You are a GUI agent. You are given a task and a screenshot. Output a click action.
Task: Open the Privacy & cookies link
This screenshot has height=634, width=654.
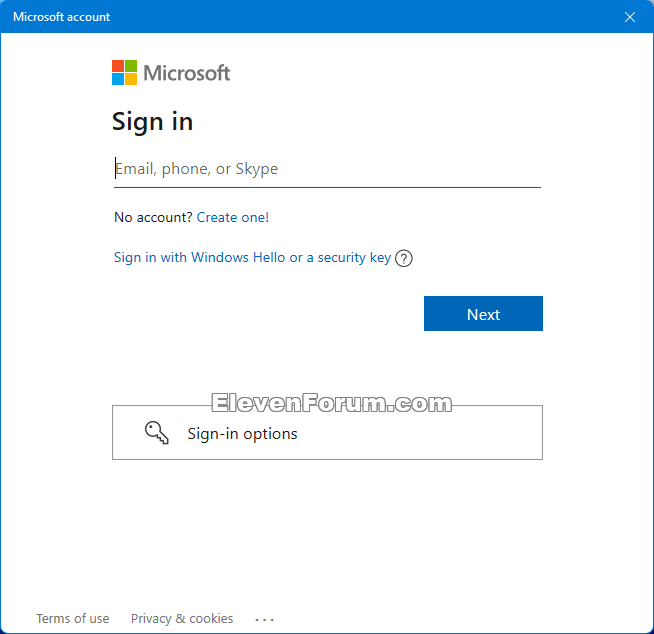(x=182, y=619)
